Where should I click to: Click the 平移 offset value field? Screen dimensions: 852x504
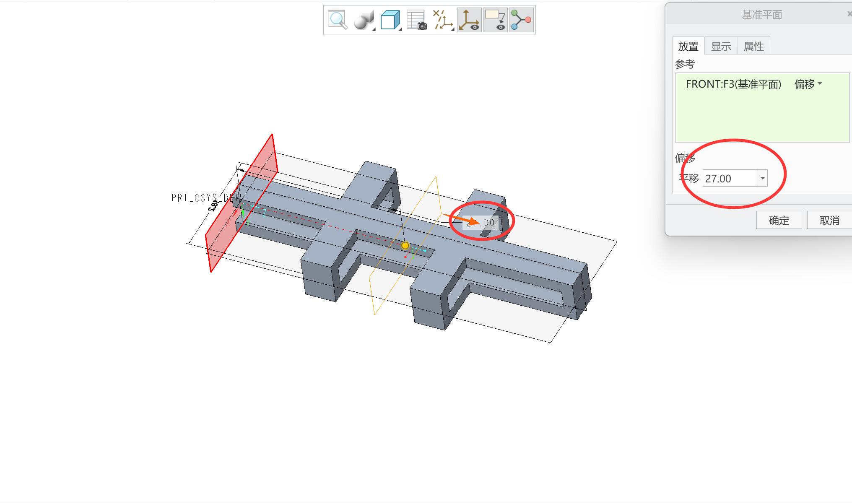[730, 179]
